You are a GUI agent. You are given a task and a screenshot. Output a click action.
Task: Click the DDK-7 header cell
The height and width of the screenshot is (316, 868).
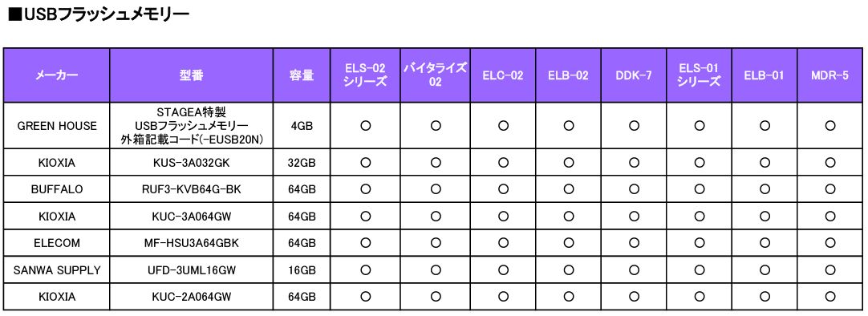point(634,75)
